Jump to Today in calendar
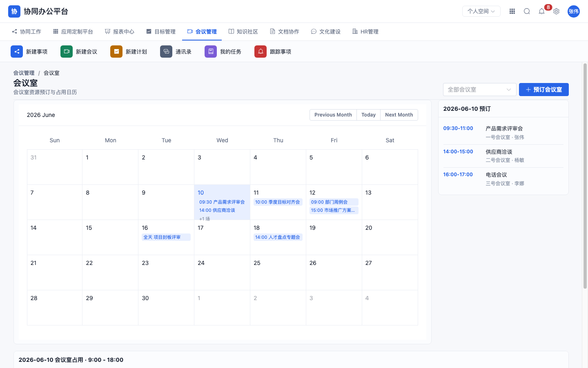Image resolution: width=588 pixels, height=368 pixels. [368, 115]
